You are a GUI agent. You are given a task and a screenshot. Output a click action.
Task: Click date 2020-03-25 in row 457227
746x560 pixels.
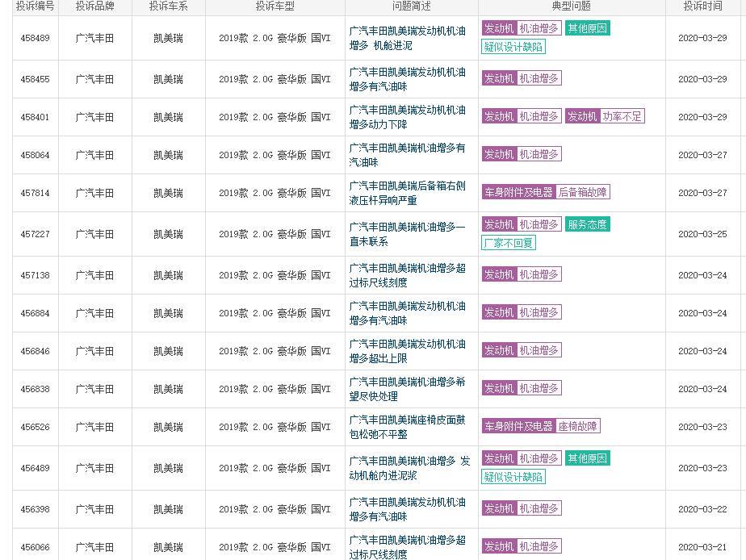pos(702,234)
